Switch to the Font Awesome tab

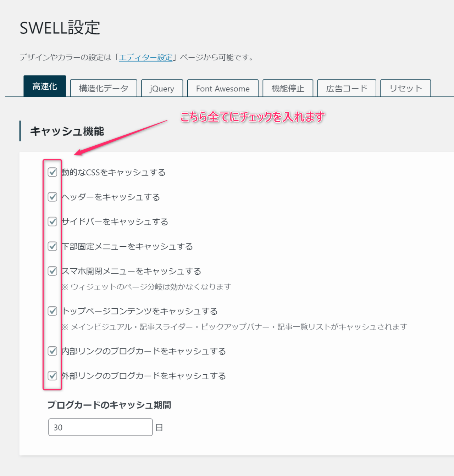click(223, 88)
